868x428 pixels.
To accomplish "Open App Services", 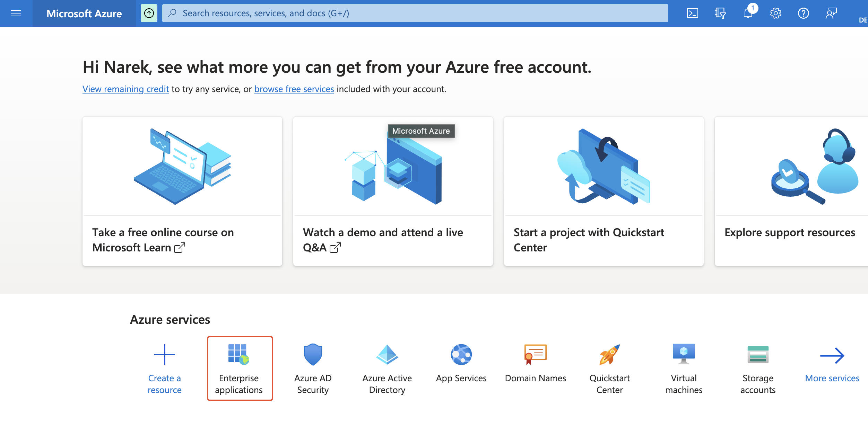I will [x=461, y=362].
